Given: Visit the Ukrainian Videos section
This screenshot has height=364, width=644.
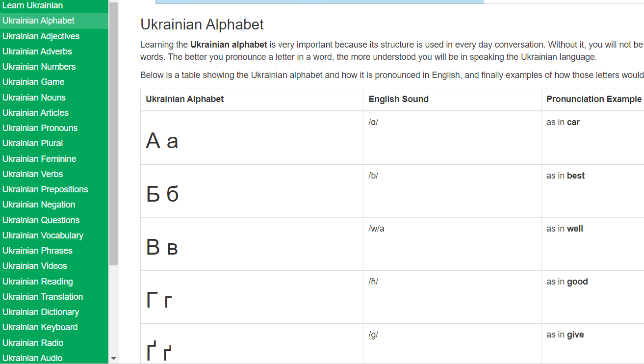Looking at the screenshot, I should click(x=35, y=266).
